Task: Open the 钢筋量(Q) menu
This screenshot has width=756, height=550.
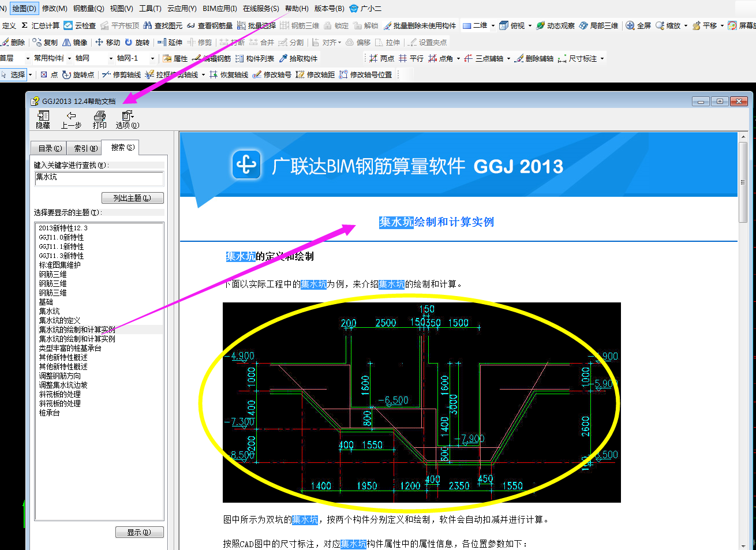Action: [x=88, y=9]
